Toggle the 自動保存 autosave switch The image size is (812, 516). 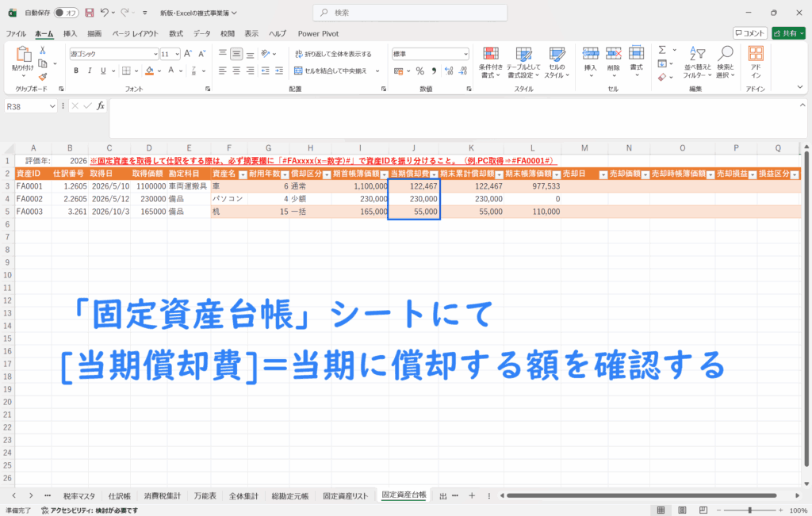tap(67, 13)
